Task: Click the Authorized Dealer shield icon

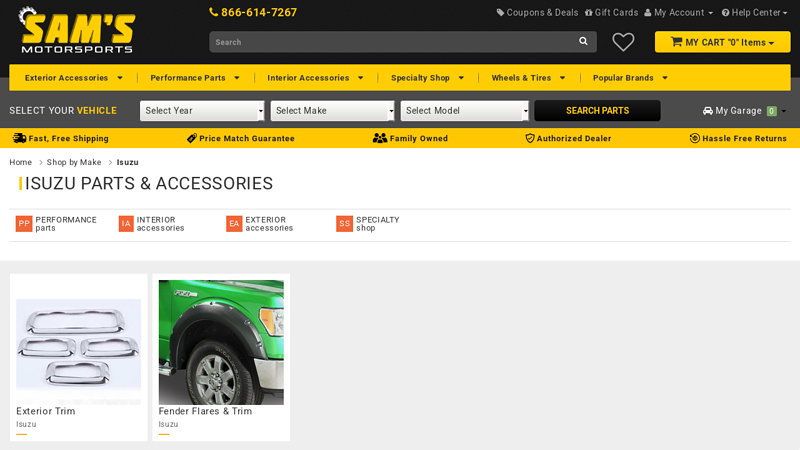Action: (x=530, y=138)
